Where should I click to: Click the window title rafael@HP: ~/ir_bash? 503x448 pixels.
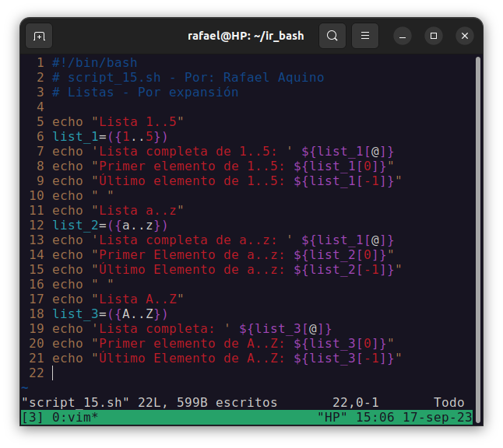[x=246, y=36]
